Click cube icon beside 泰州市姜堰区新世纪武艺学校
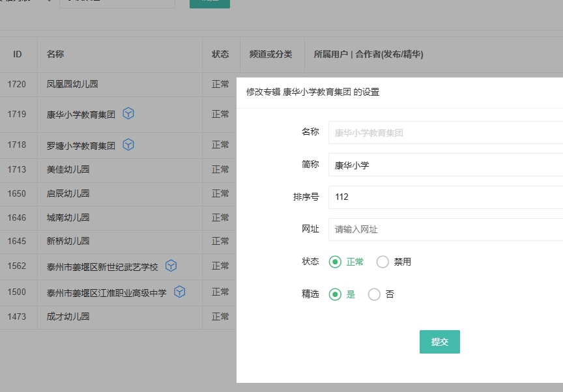This screenshot has width=563, height=392. click(x=171, y=266)
